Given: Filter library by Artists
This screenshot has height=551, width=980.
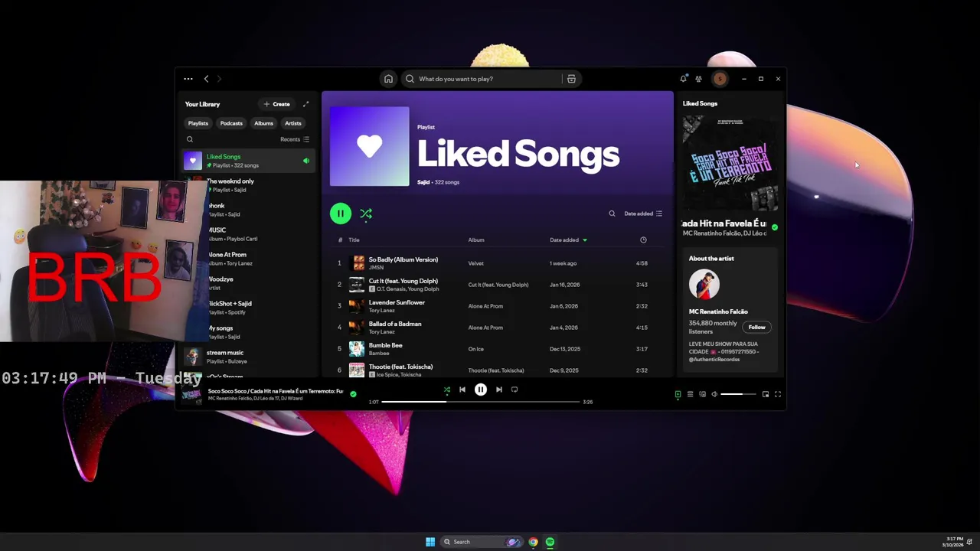Looking at the screenshot, I should [x=293, y=123].
